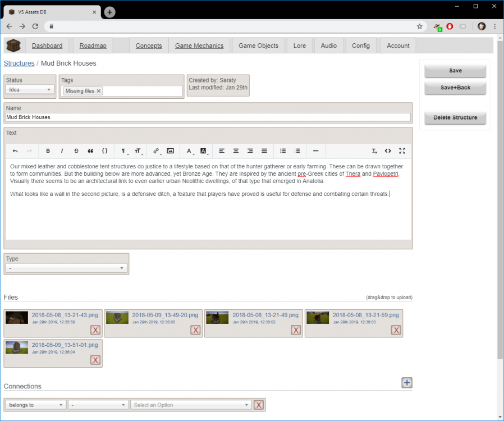This screenshot has height=421, width=504.
Task: Click the insert image icon in the editor
Action: tap(170, 151)
